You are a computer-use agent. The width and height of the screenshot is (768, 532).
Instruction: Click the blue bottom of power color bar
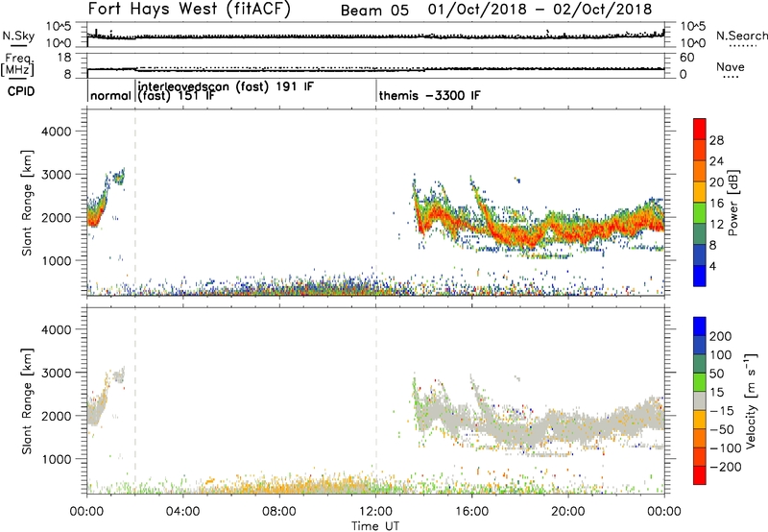pos(700,276)
